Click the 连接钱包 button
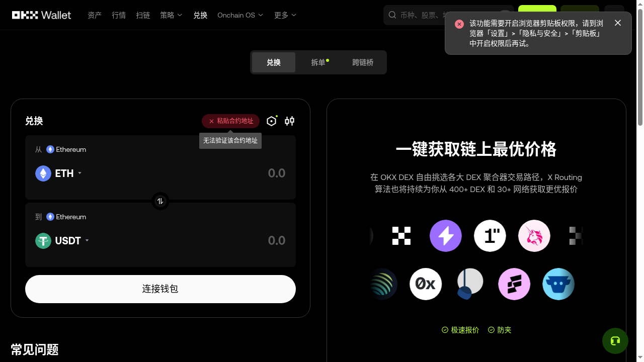Viewport: 644px width, 362px height. tap(160, 289)
